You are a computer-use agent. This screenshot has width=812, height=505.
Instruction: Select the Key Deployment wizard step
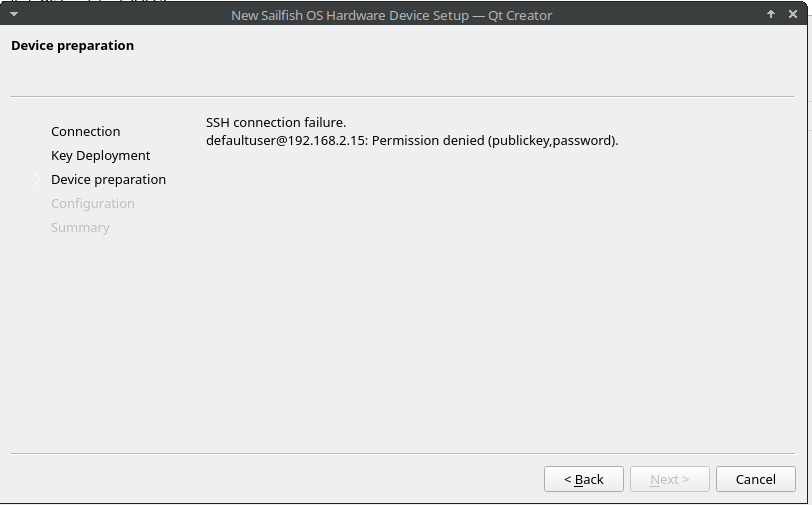point(100,155)
